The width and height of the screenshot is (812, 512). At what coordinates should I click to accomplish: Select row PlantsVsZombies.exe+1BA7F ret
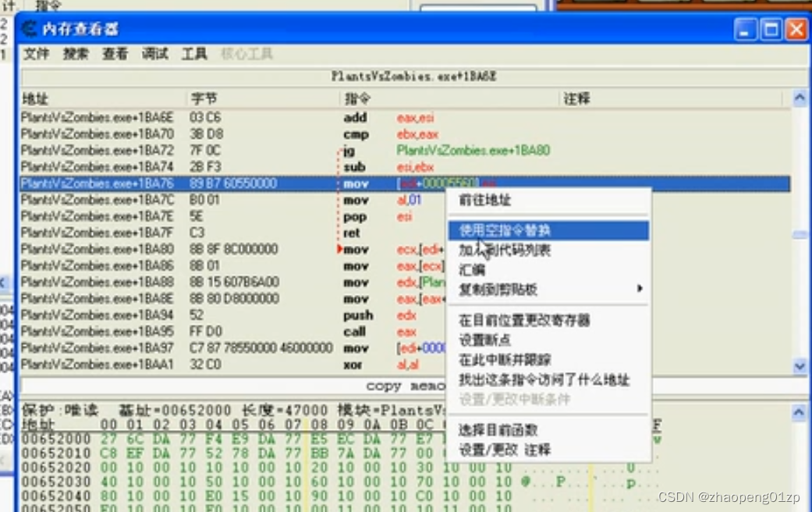click(x=233, y=233)
